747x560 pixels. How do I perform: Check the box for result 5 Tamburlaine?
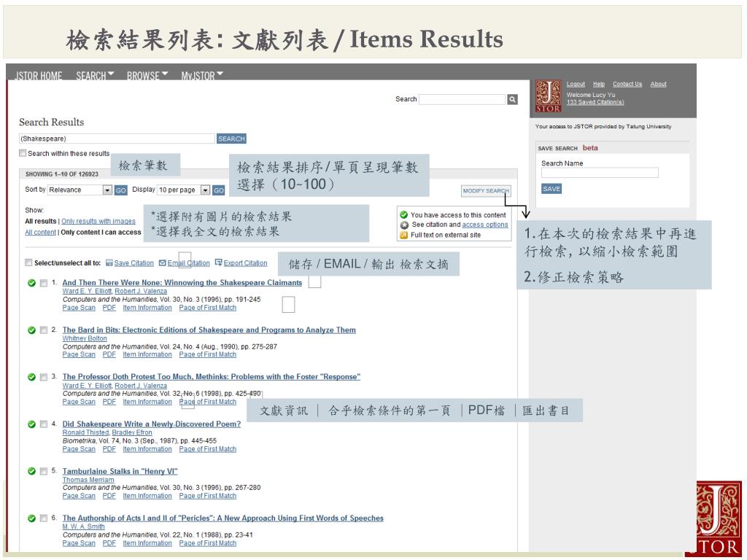(44, 471)
